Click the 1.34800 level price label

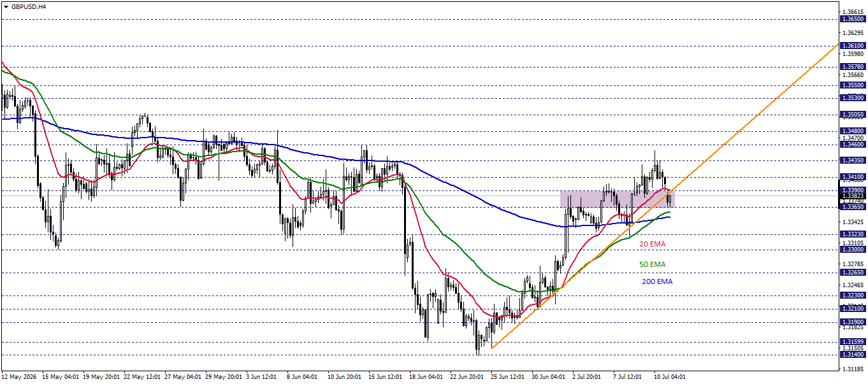coord(853,131)
